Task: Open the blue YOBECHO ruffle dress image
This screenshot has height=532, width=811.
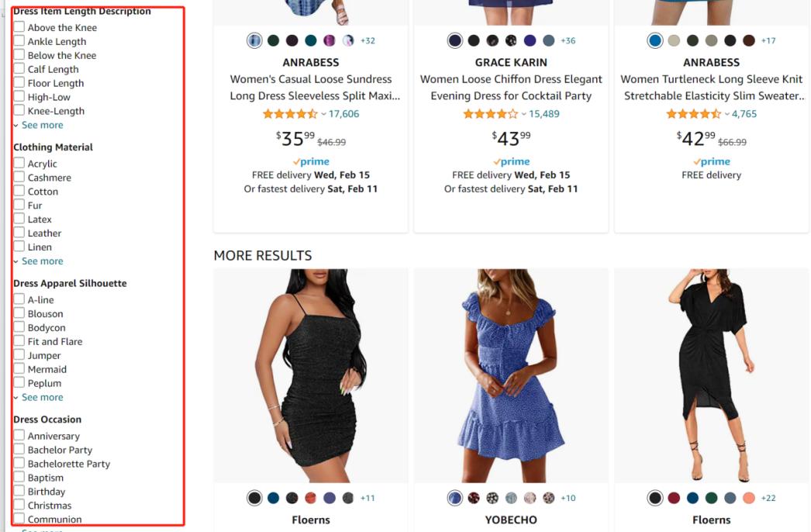Action: coord(511,375)
